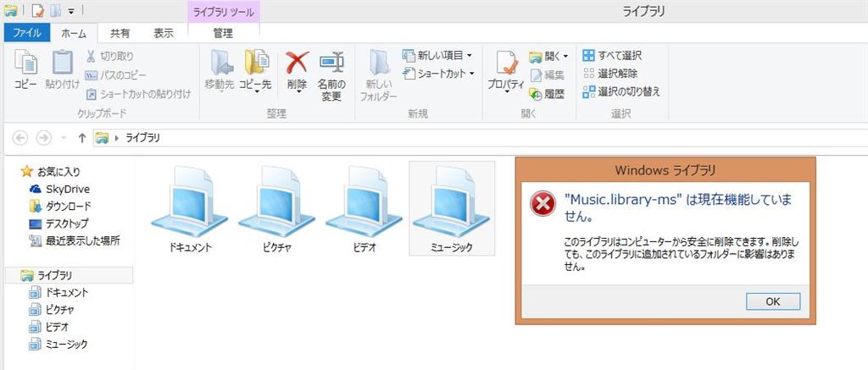Click 履歴 (History) icon
Viewport: 868px width, 370px height.
(x=547, y=94)
